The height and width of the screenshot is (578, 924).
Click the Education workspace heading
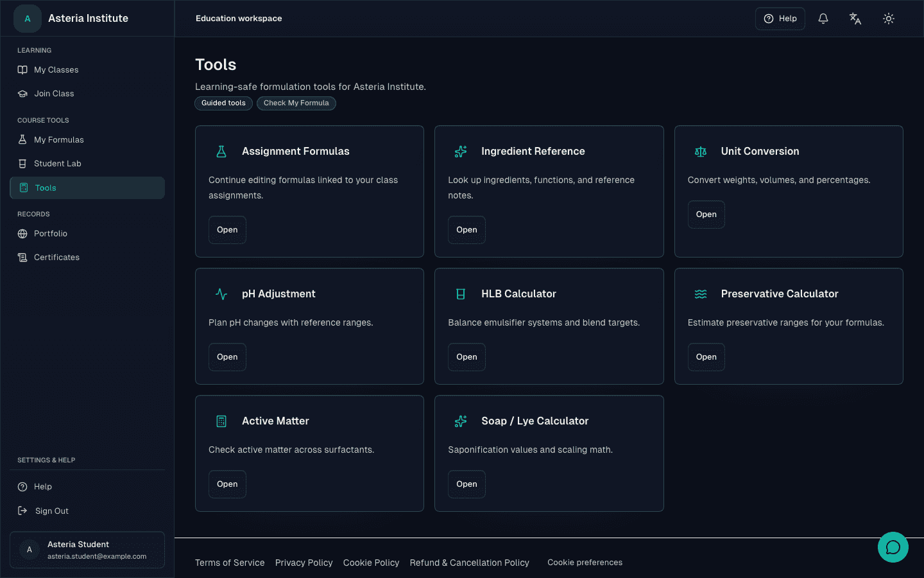pos(239,19)
